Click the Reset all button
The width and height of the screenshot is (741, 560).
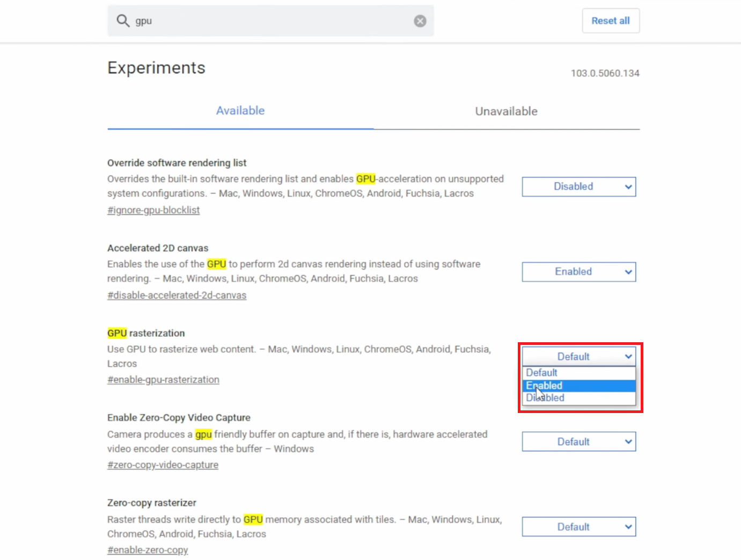pos(611,21)
